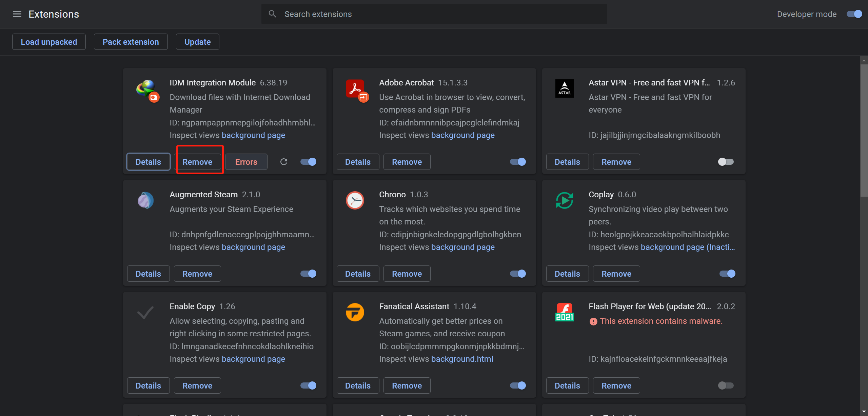The width and height of the screenshot is (868, 416).
Task: Click the Fanatical Assistant icon
Action: tap(355, 312)
